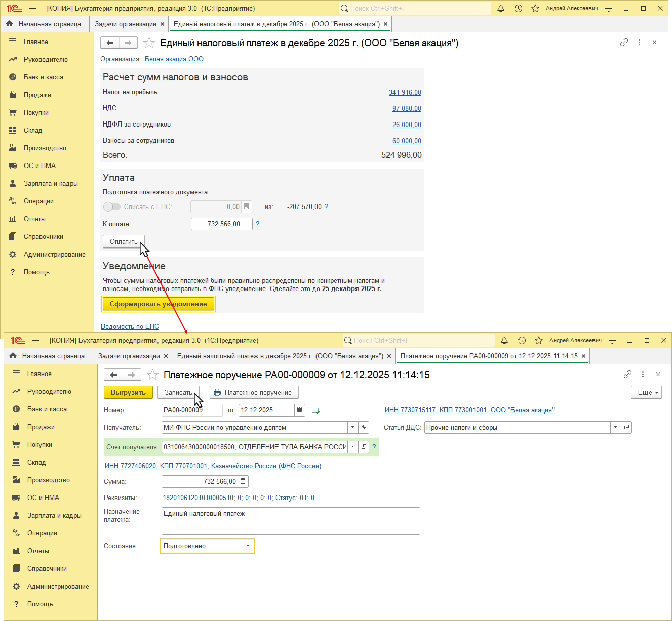
Task: Open calendar picker for payment order date
Action: (299, 410)
